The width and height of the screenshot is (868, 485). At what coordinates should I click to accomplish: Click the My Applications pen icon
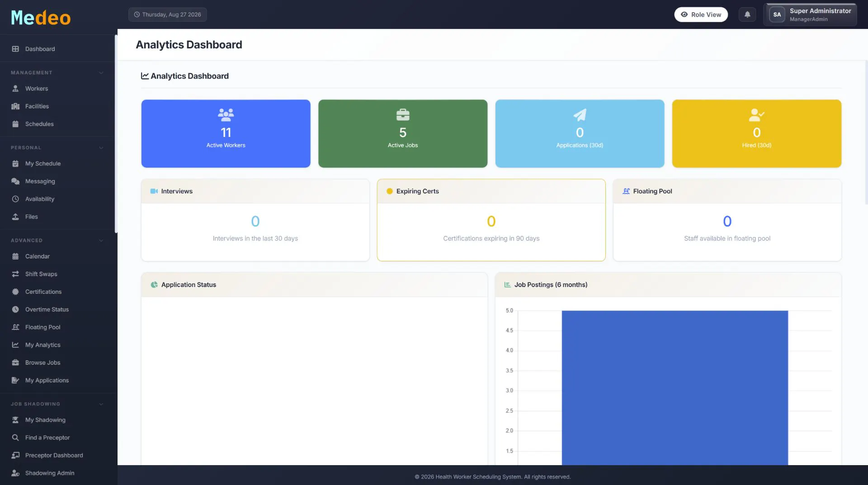pos(15,380)
